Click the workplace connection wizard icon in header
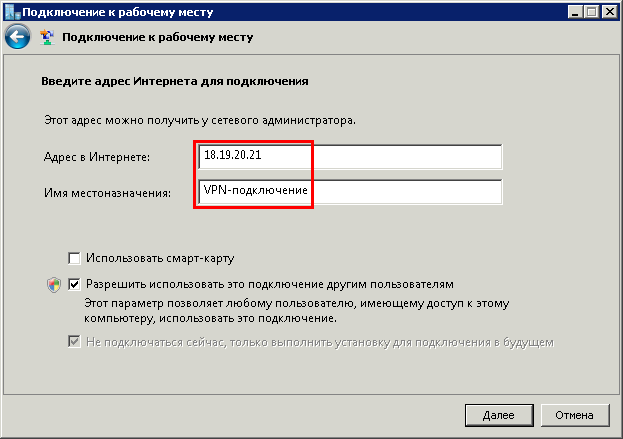This screenshot has width=623, height=439. pos(47,37)
